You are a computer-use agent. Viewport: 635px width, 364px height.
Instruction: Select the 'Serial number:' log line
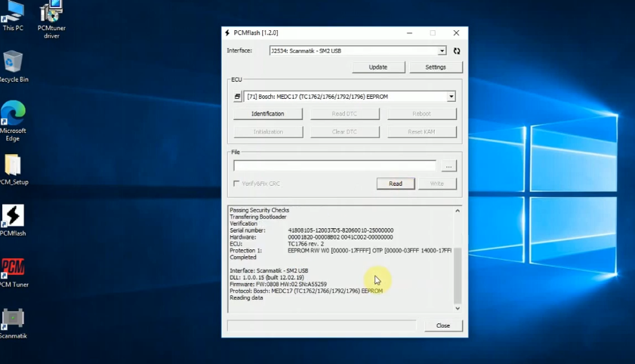311,230
